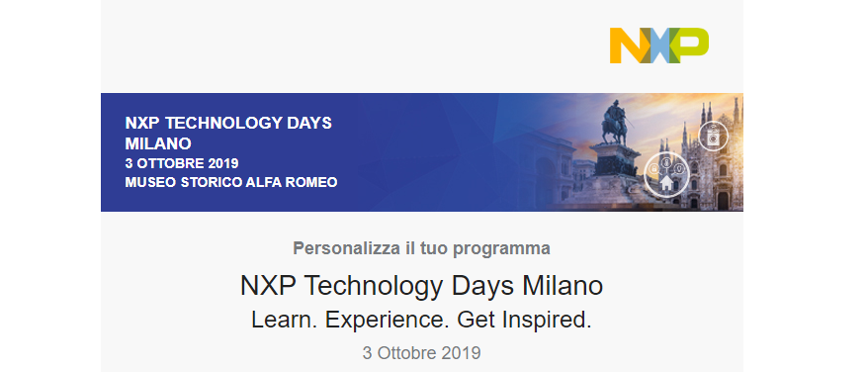Click "MUSEO STORICO ALFA ROMEO" text
The image size is (868, 372).
230,182
